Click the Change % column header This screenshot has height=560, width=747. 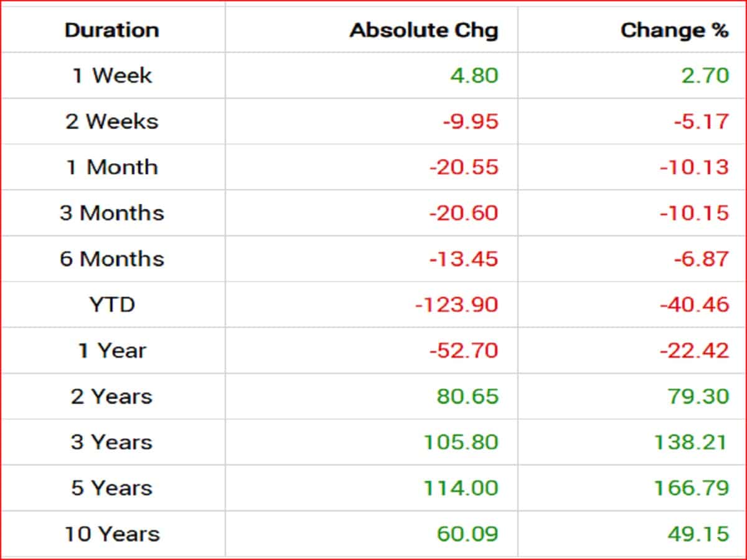(x=674, y=30)
